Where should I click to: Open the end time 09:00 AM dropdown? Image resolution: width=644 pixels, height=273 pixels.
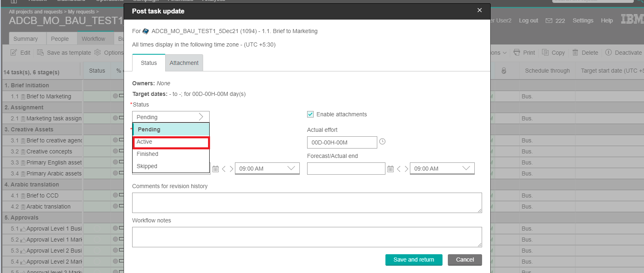tap(442, 169)
